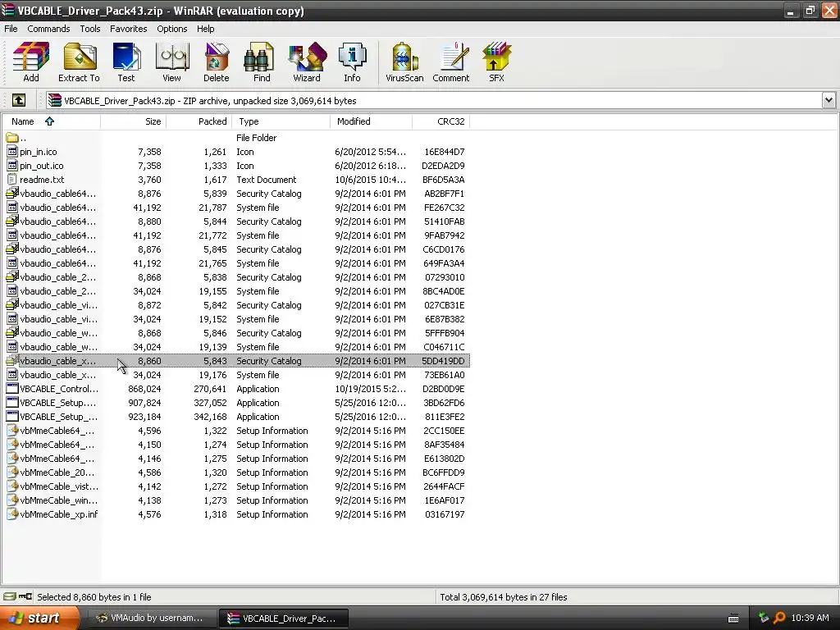Select row with size 923,184

pyautogui.click(x=235, y=416)
